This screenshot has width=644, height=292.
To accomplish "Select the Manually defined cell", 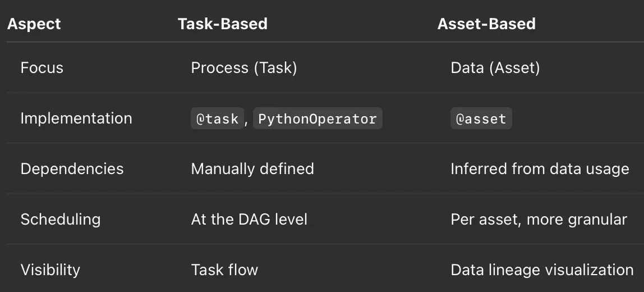I will 252,169.
